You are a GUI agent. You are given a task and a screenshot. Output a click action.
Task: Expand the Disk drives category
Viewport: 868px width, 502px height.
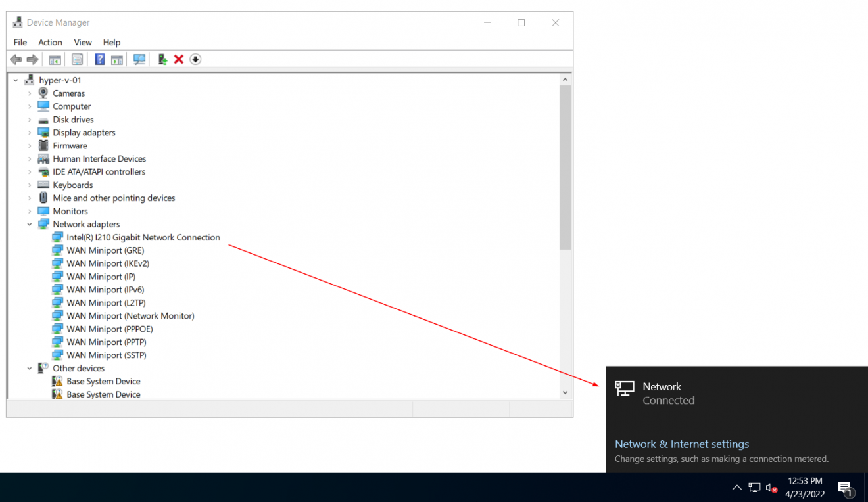29,119
